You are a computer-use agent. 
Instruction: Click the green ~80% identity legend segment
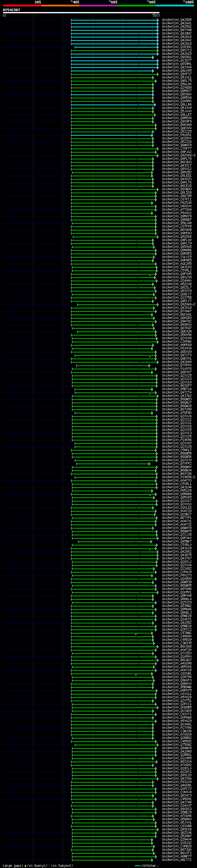137,6
